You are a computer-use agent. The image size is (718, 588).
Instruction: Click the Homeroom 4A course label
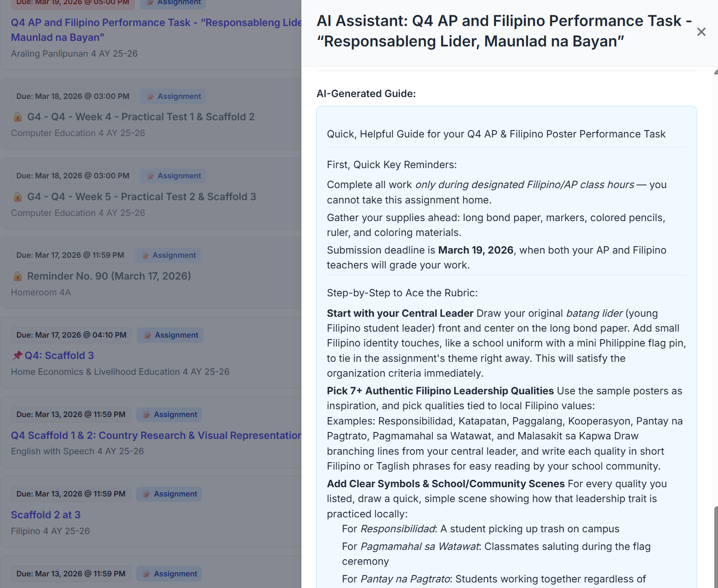point(41,292)
